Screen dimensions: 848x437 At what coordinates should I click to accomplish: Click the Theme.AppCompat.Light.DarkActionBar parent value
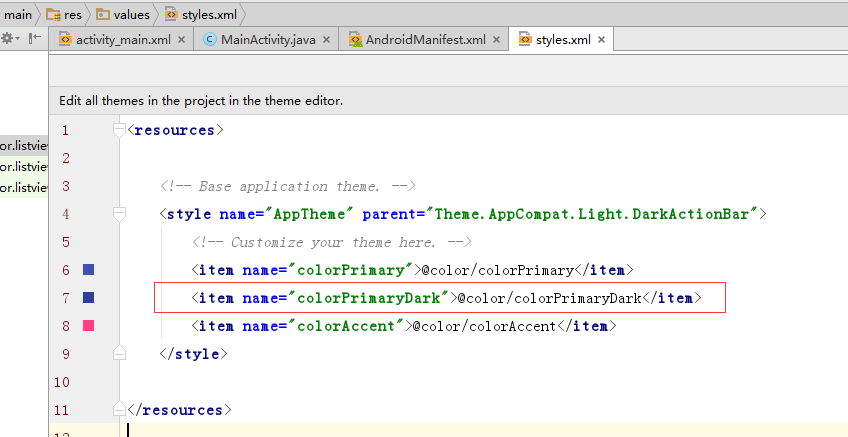pos(592,214)
